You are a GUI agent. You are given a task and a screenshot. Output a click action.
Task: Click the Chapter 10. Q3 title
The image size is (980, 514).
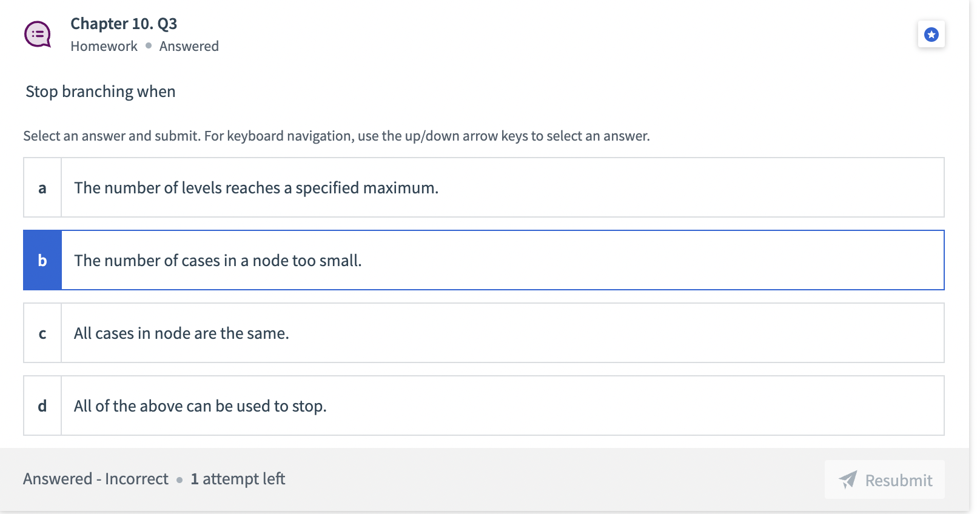(124, 24)
